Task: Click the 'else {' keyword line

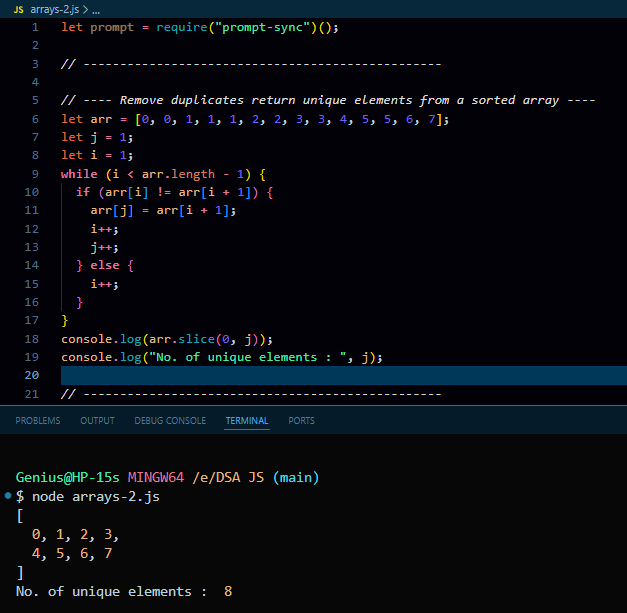Action: point(105,266)
